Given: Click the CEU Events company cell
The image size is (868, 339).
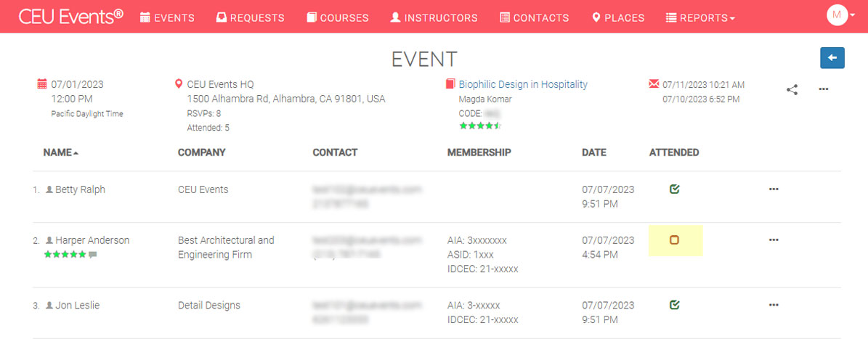Looking at the screenshot, I should 203,189.
